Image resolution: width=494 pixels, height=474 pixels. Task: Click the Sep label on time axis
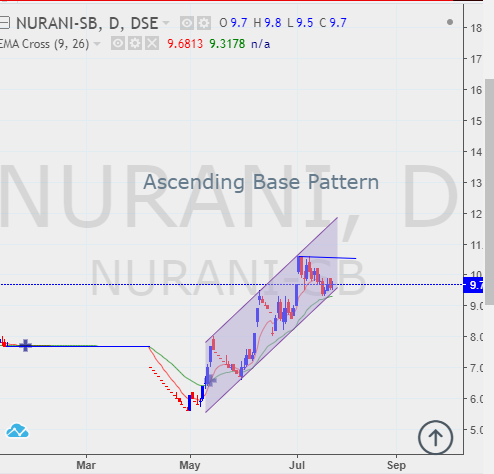coord(396,465)
